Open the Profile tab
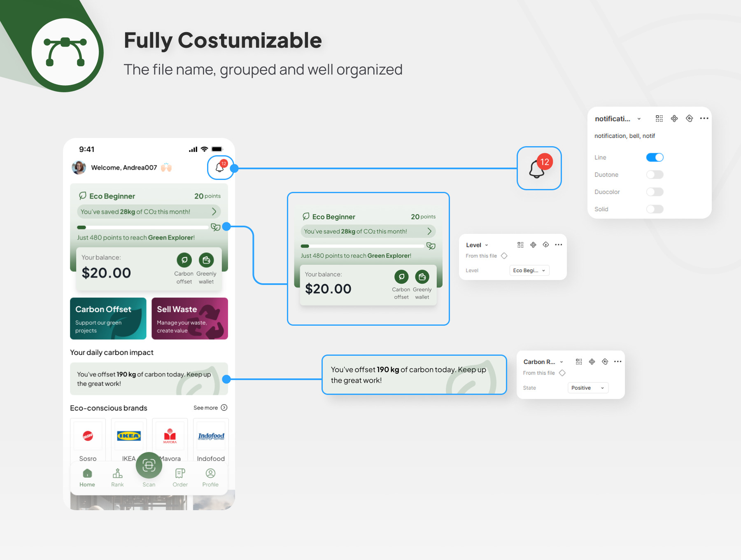The image size is (741, 560). tap(210, 478)
